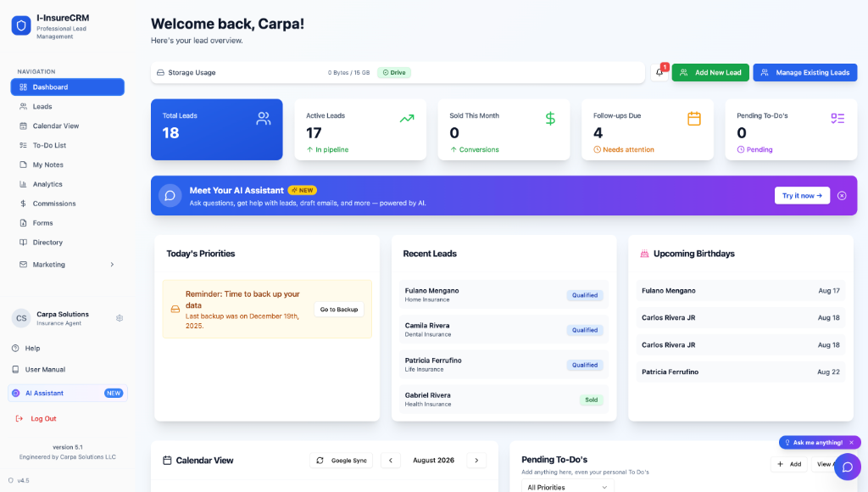Click the people icon in Total Leads

pos(264,119)
